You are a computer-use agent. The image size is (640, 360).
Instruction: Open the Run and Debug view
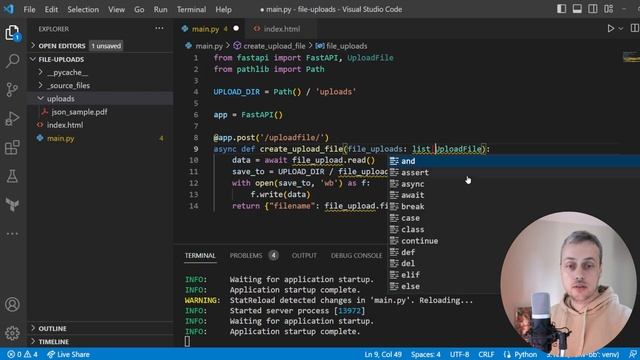(12, 118)
